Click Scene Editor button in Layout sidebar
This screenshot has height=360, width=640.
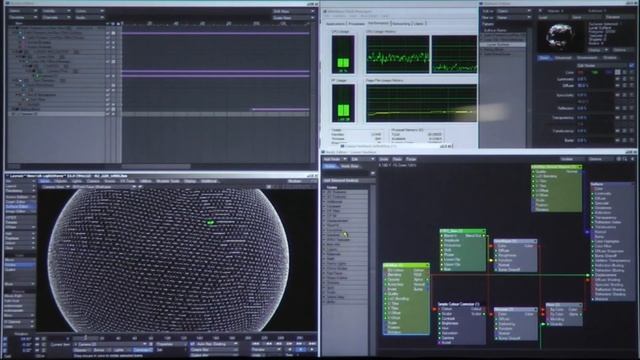pyautogui.click(x=20, y=197)
